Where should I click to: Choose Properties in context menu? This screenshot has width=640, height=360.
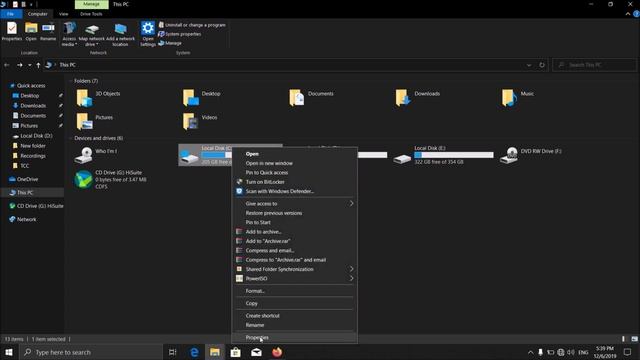[x=294, y=338]
